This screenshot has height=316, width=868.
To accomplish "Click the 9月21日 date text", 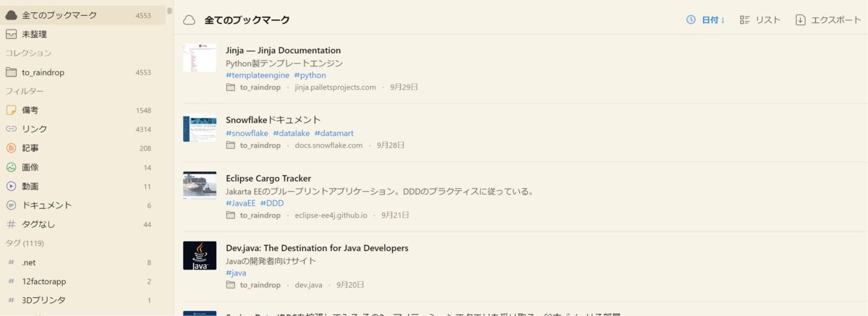I will (x=396, y=215).
